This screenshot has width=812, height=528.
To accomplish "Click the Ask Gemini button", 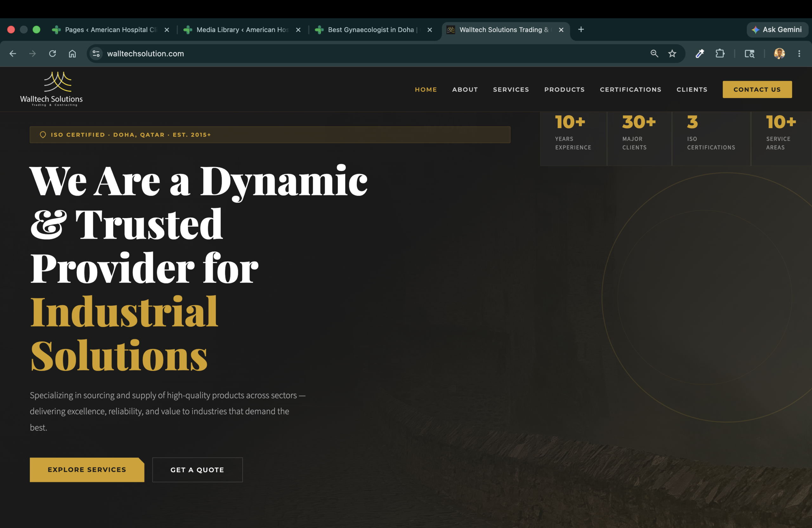I will [x=777, y=30].
